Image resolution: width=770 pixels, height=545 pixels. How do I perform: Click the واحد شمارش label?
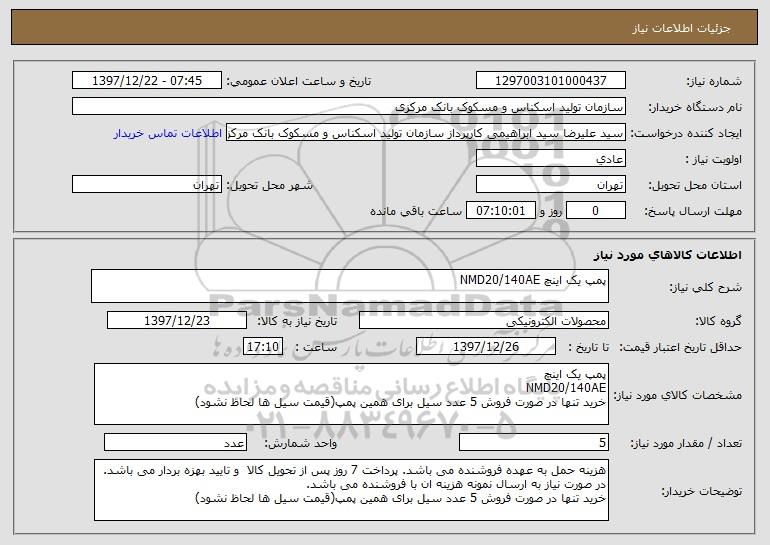[301, 443]
